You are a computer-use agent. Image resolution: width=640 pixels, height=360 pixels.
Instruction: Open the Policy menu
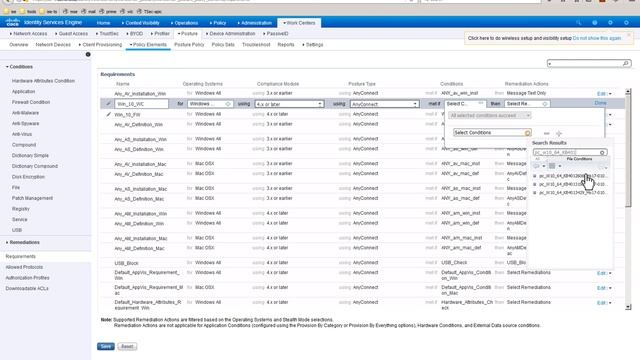tap(218, 23)
